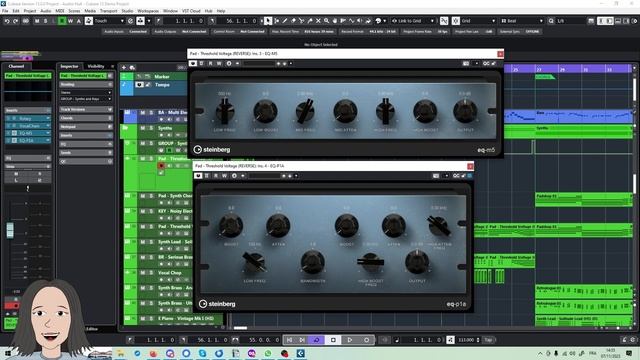The width and height of the screenshot is (640, 360).
Task: Select the Erase tool in toolbar
Action: pos(293,21)
